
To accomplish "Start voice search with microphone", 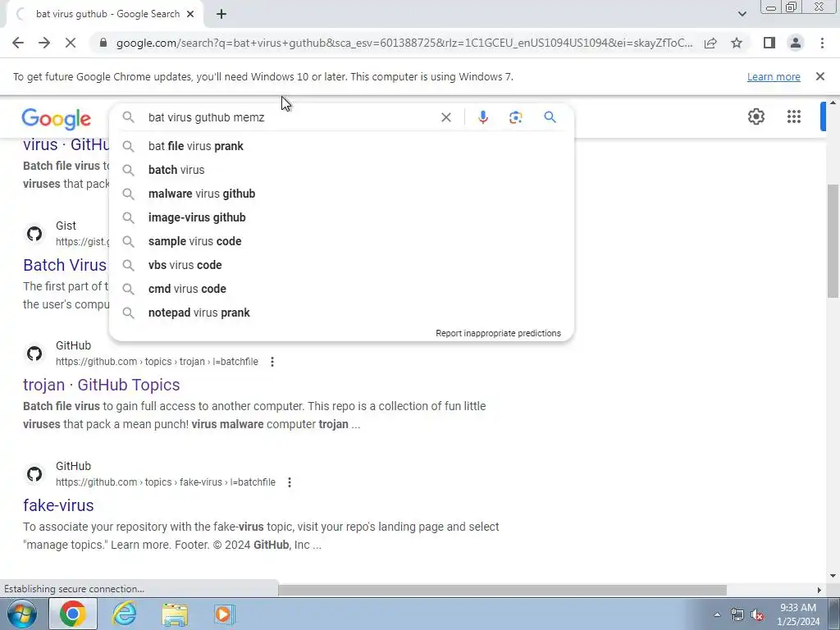I will point(482,117).
